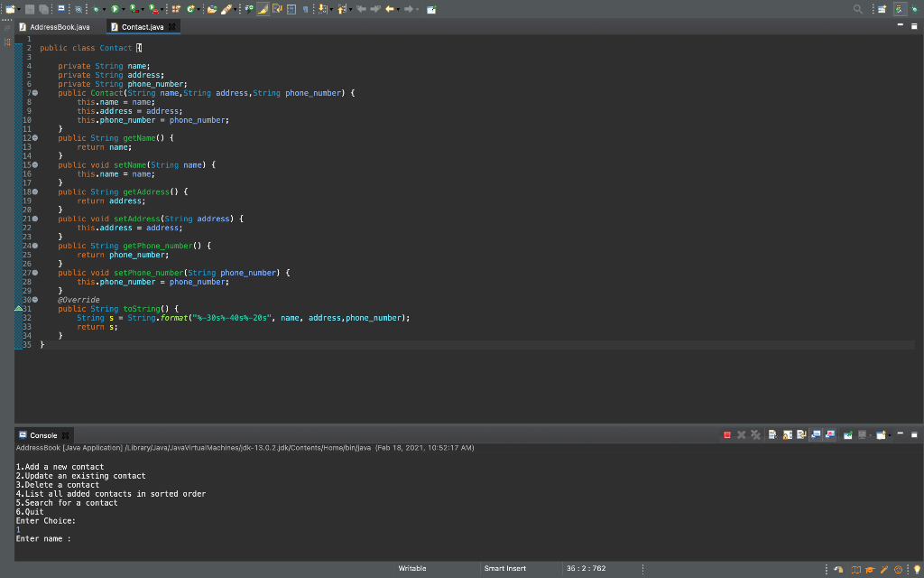Click the Save button in the toolbar
This screenshot has width=924, height=578.
point(29,9)
